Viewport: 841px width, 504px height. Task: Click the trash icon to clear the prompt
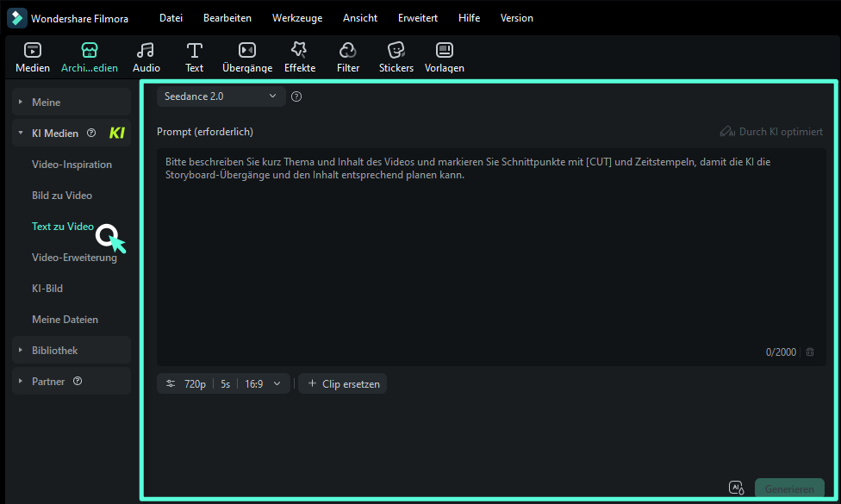click(x=810, y=352)
